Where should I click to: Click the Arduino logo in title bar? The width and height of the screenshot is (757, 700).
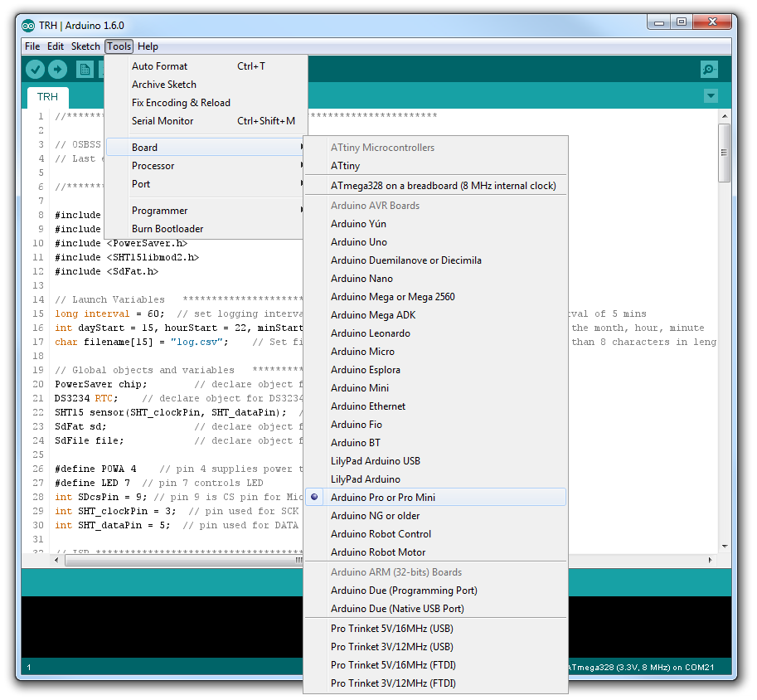(x=28, y=26)
